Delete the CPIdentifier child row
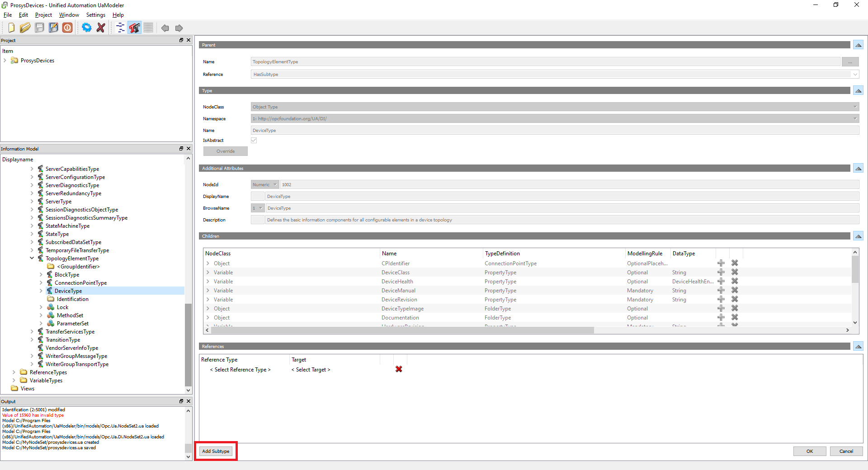The width and height of the screenshot is (868, 470). [x=735, y=263]
